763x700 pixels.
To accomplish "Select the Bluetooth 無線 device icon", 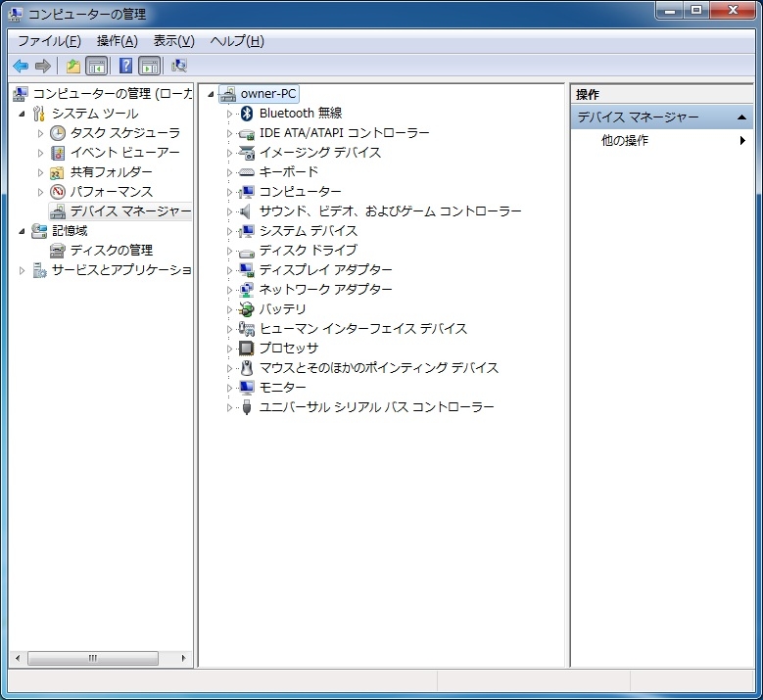I will click(x=247, y=114).
